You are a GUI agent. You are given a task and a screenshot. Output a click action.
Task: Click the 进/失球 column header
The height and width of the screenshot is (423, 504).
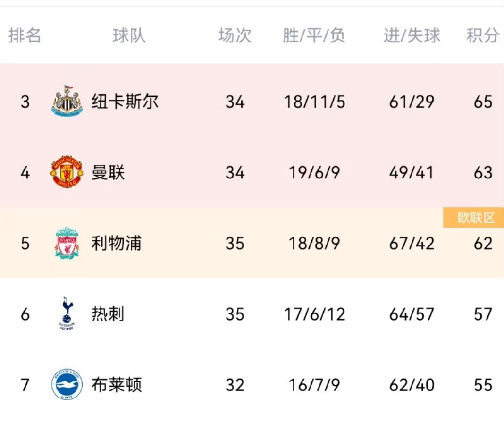pyautogui.click(x=412, y=35)
